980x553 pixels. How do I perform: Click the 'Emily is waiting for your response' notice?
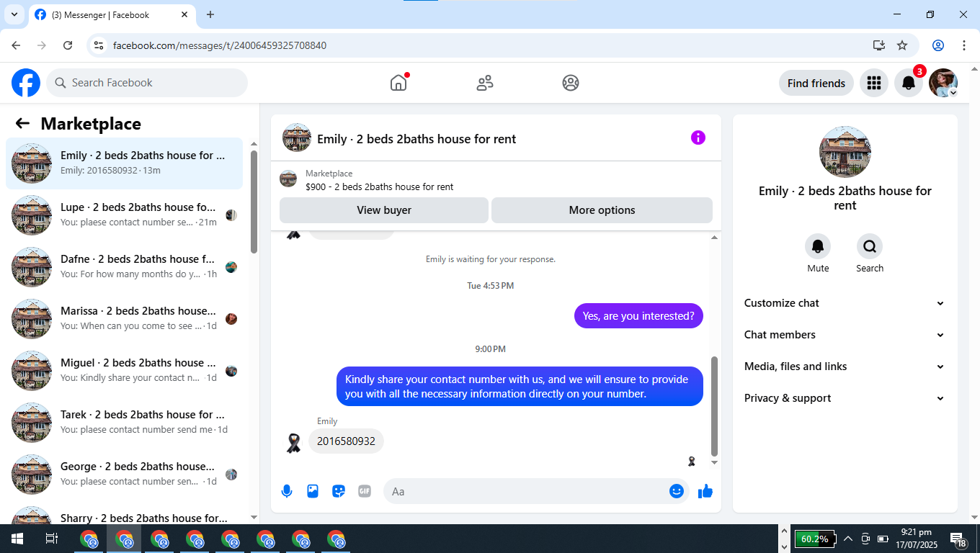(x=491, y=259)
